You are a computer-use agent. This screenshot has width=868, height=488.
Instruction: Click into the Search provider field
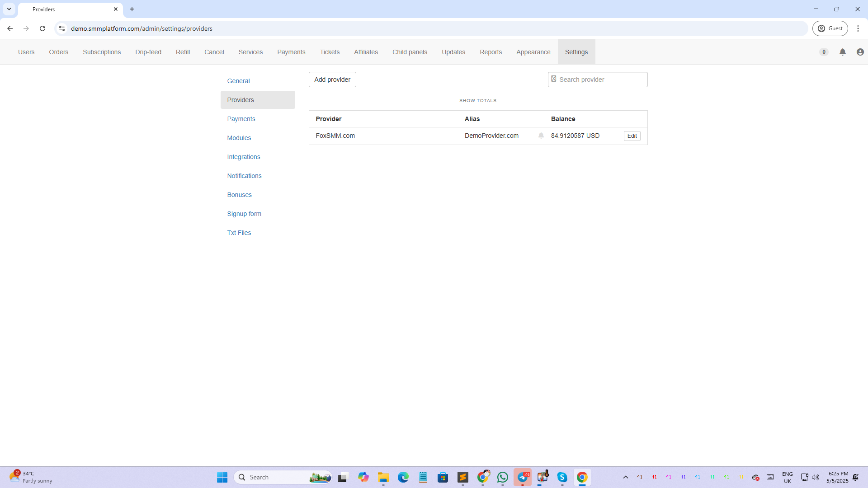pos(601,80)
